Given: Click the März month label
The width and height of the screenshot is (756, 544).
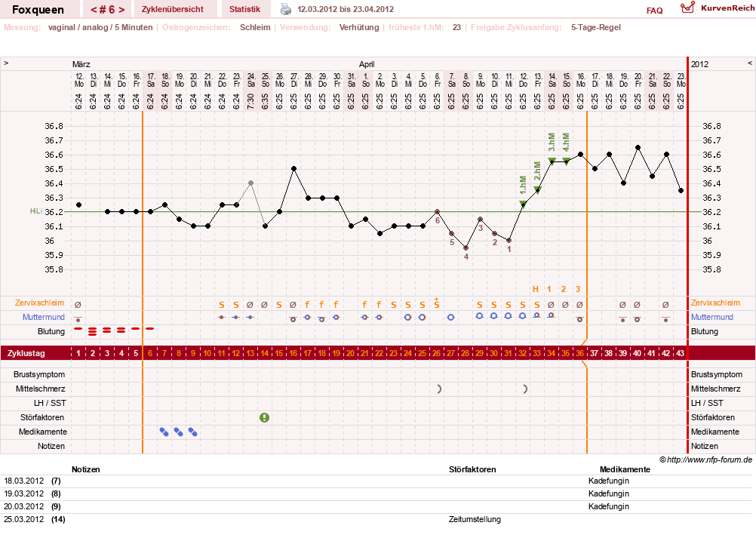Looking at the screenshot, I should [x=81, y=64].
